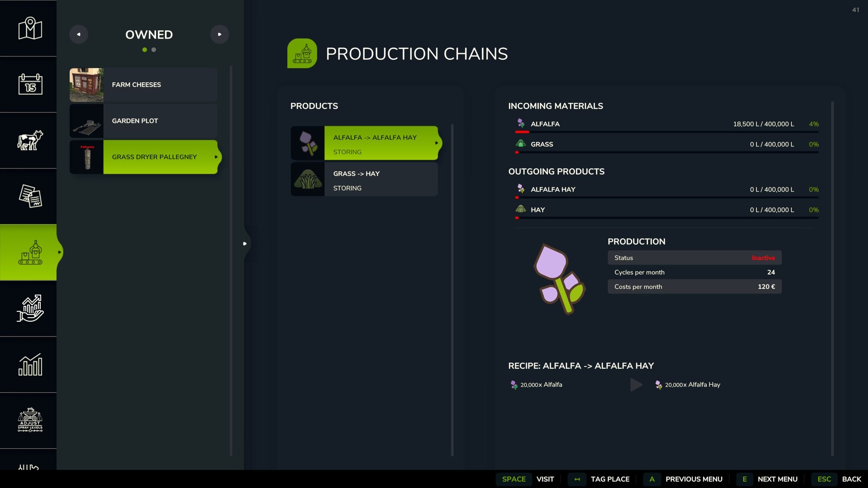Toggle Alfalfa -> Alfalfa Hay production
Image resolution: width=868 pixels, height=488 pixels.
coord(364,143)
